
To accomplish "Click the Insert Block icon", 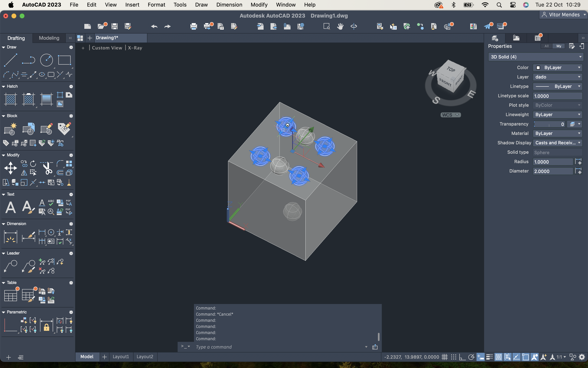I will [x=28, y=129].
